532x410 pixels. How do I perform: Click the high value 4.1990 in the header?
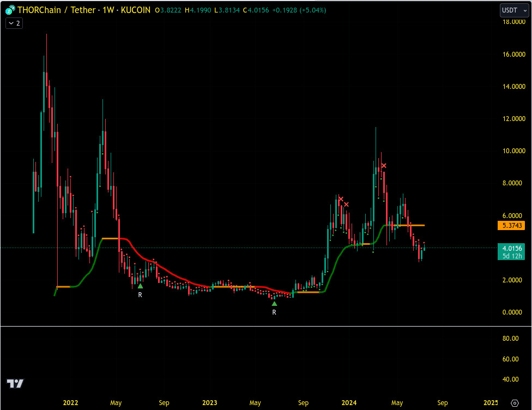tap(200, 10)
